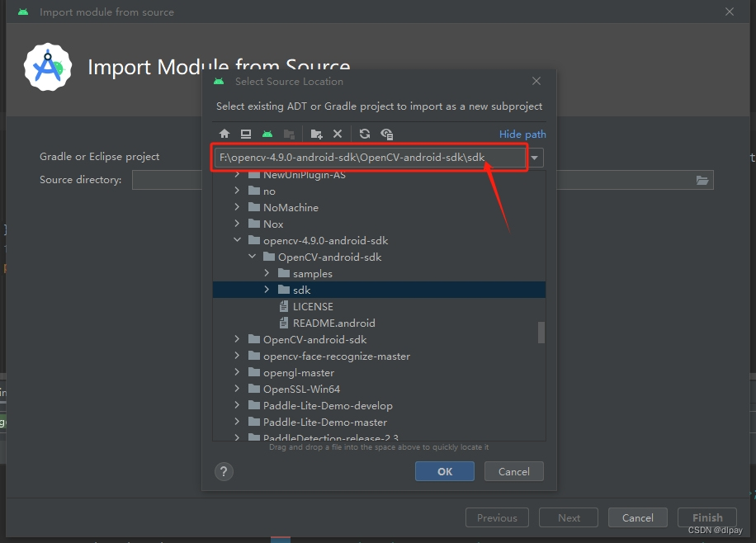
Task: Click README.android file icon
Action: tap(284, 323)
